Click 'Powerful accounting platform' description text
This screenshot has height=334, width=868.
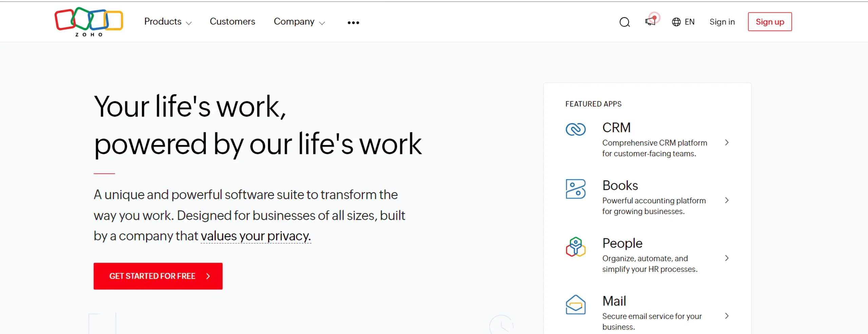coord(654,206)
